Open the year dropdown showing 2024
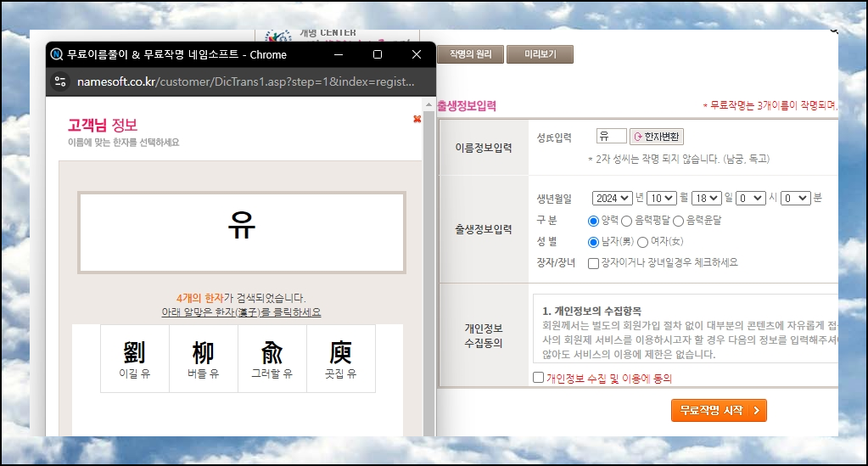The height and width of the screenshot is (466, 868). pyautogui.click(x=613, y=198)
